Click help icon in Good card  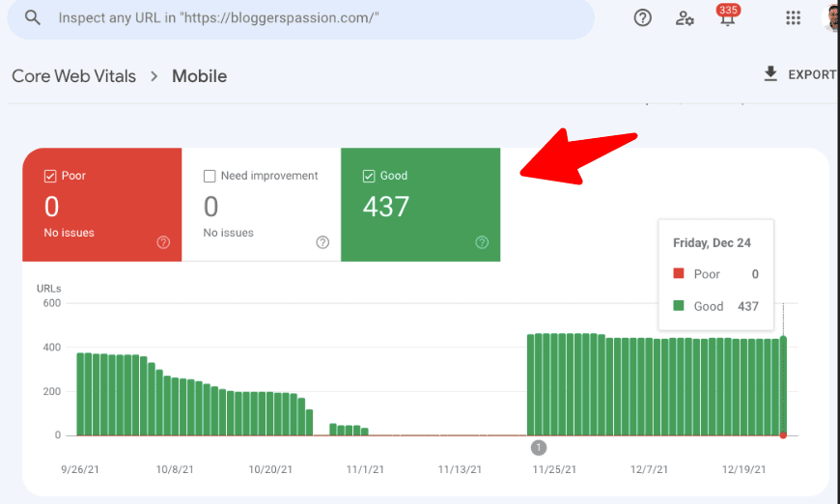coord(482,242)
